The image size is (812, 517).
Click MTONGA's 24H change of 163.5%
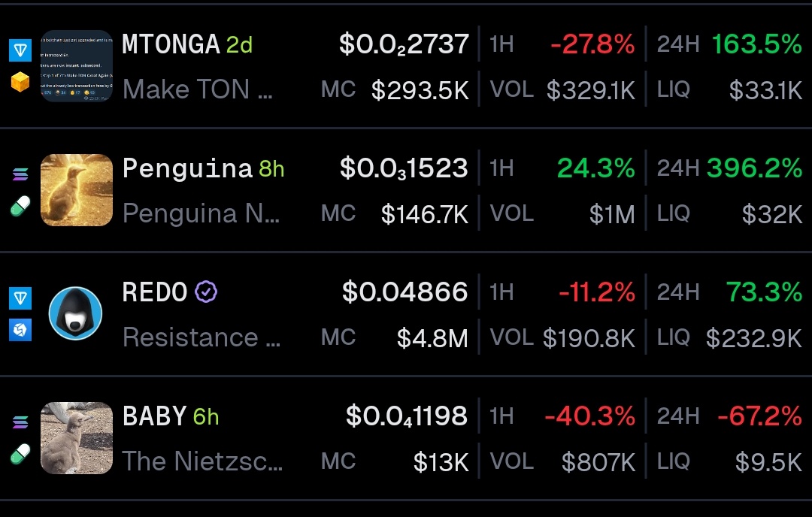(756, 44)
